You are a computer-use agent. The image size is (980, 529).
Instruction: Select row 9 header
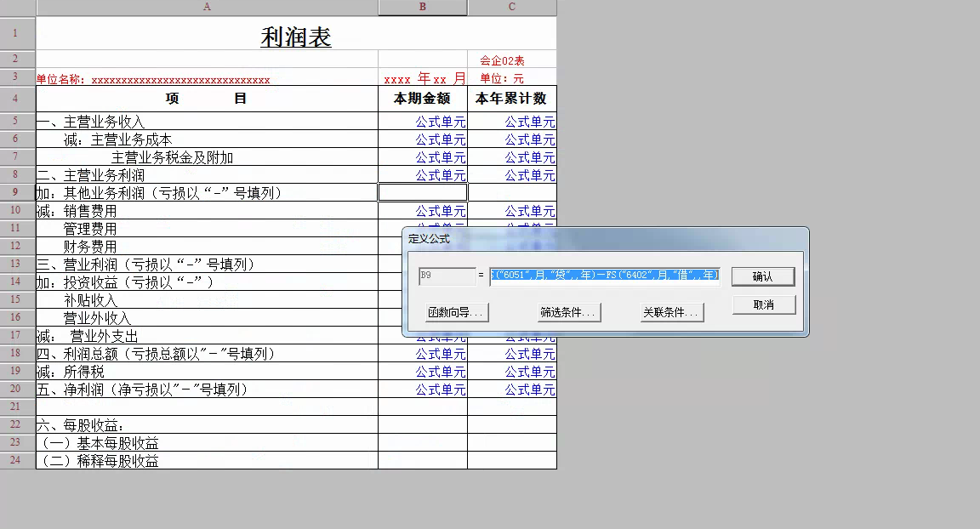pyautogui.click(x=18, y=192)
